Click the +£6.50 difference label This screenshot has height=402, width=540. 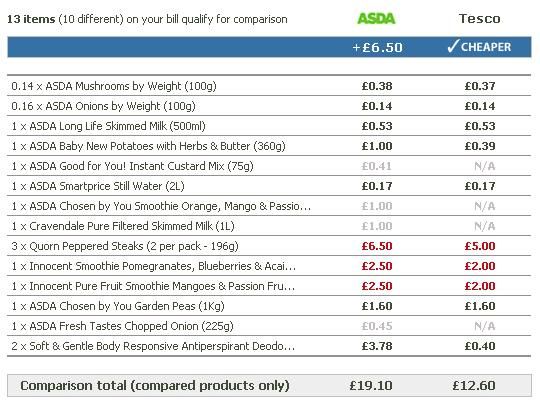point(377,47)
